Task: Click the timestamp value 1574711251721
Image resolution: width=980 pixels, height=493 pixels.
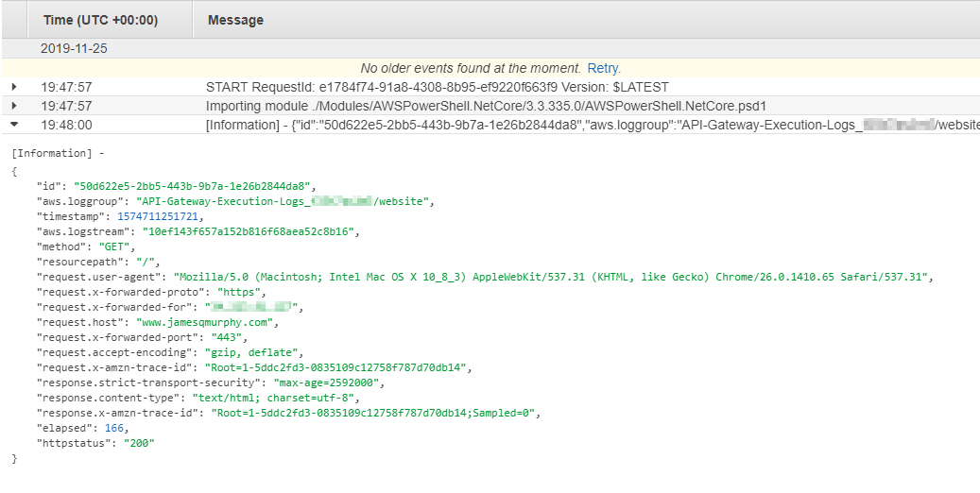Action: pos(158,216)
